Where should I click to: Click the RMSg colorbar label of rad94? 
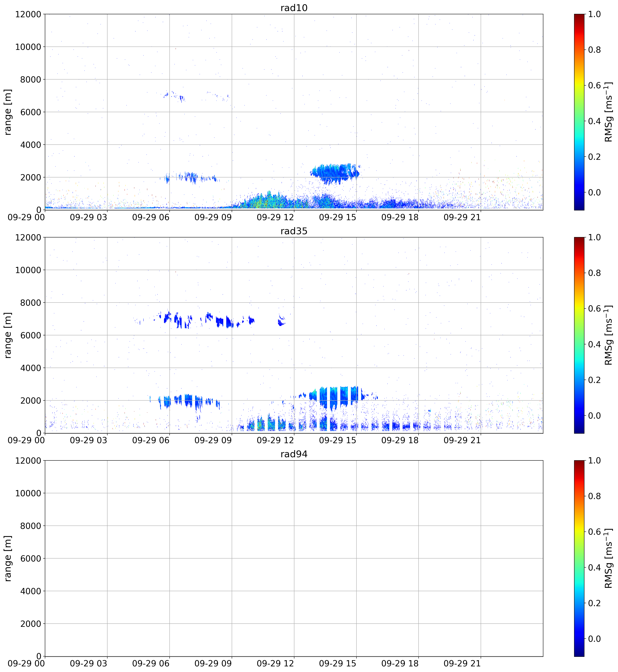609,558
